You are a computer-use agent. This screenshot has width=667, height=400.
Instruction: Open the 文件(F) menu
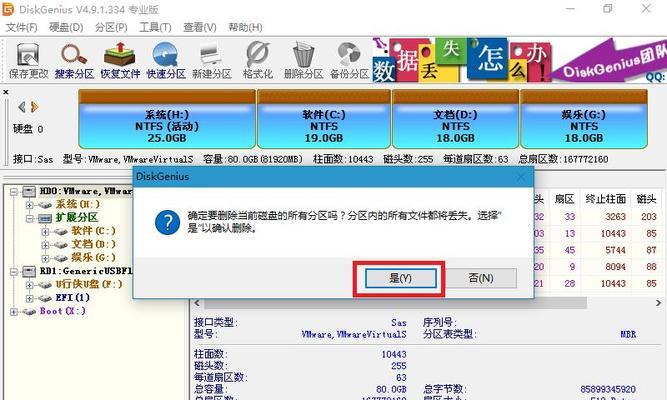coord(21,27)
